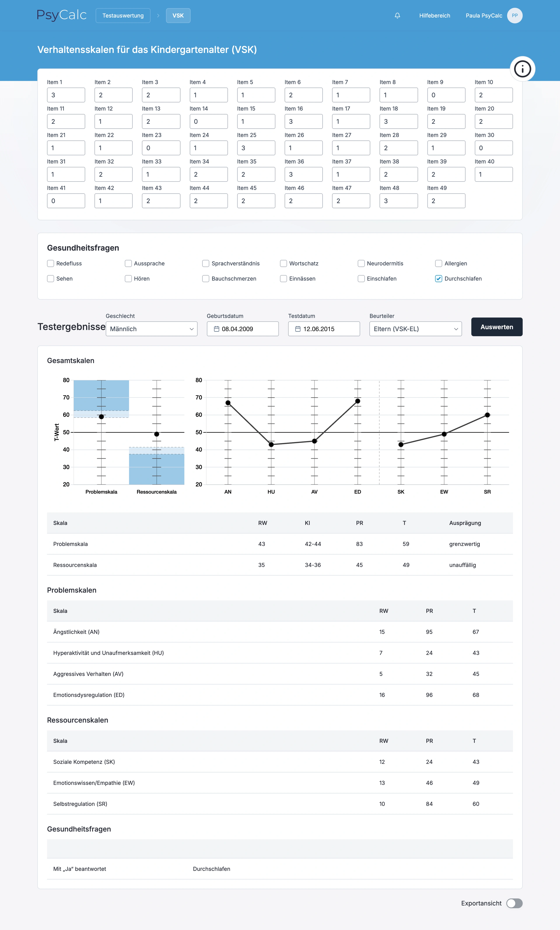Click the Item 49 input field
The image size is (560, 930).
pos(446,201)
